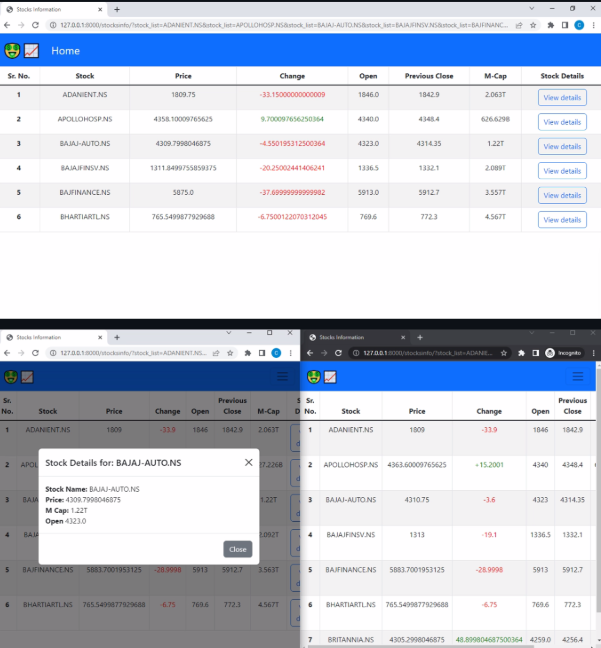The width and height of the screenshot is (601, 648).
Task: Open Extensions icon in incognito window
Action: click(x=521, y=353)
